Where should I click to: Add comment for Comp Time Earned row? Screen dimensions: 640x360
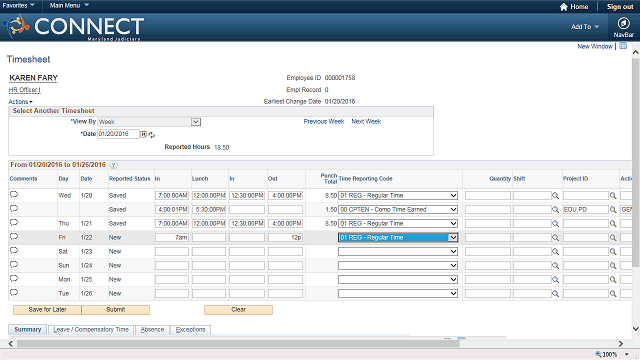click(x=14, y=209)
